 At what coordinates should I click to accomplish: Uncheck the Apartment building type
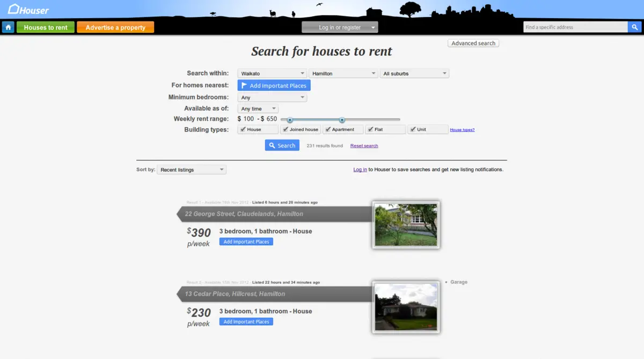point(328,129)
